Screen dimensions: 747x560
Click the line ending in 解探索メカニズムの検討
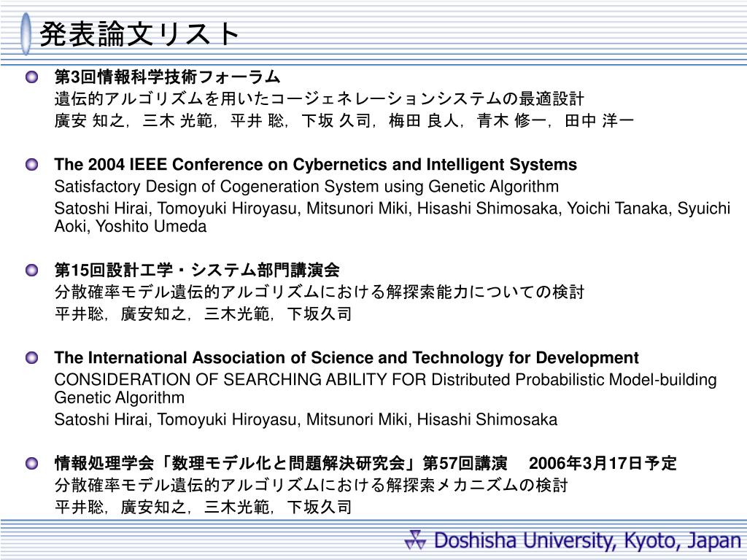point(311,485)
